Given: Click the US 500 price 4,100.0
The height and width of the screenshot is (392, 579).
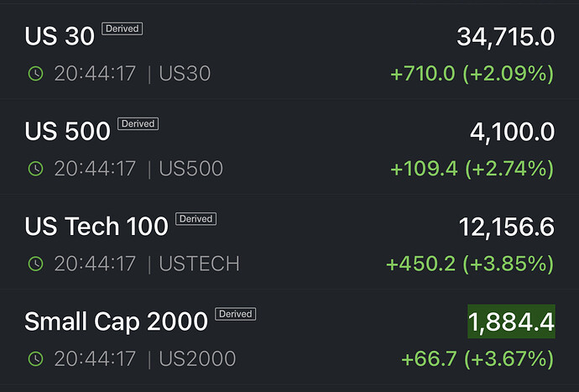Looking at the screenshot, I should pyautogui.click(x=511, y=132).
